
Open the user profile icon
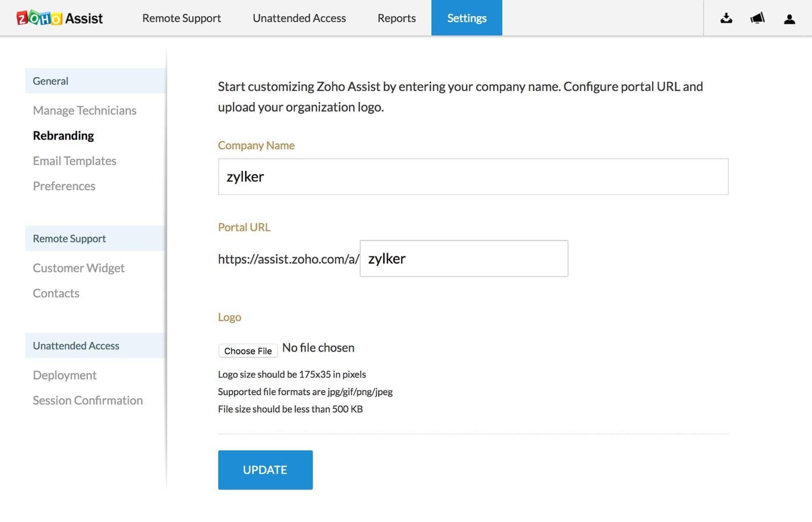tap(789, 19)
